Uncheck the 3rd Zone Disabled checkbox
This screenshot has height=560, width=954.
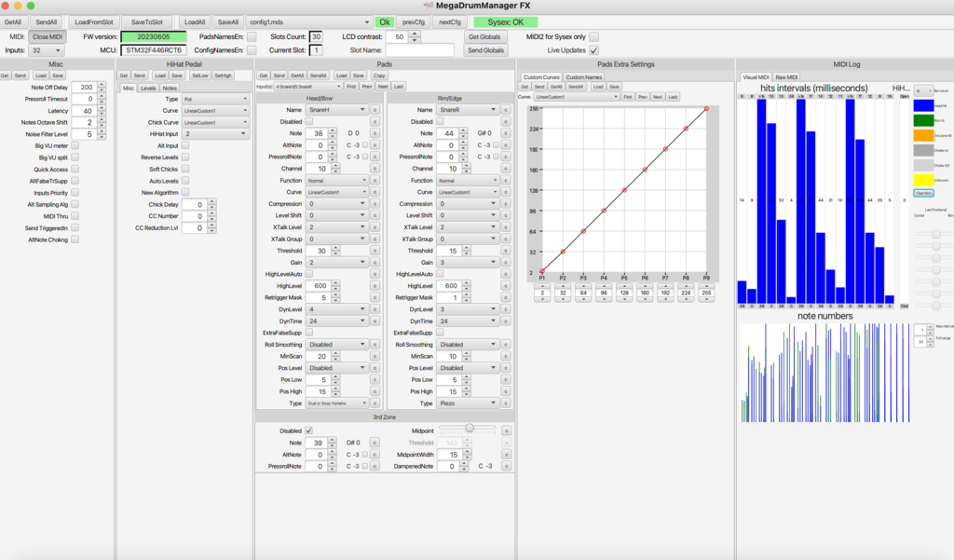pos(308,430)
